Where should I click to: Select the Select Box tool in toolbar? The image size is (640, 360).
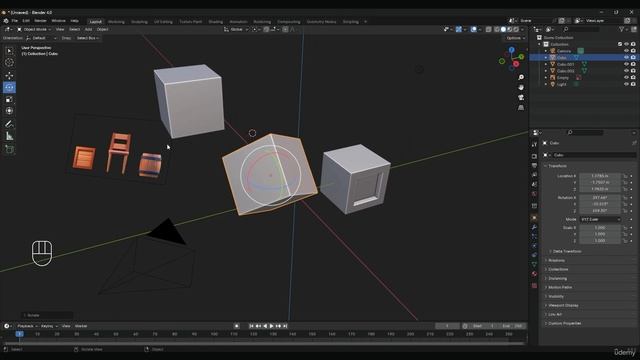point(9,51)
